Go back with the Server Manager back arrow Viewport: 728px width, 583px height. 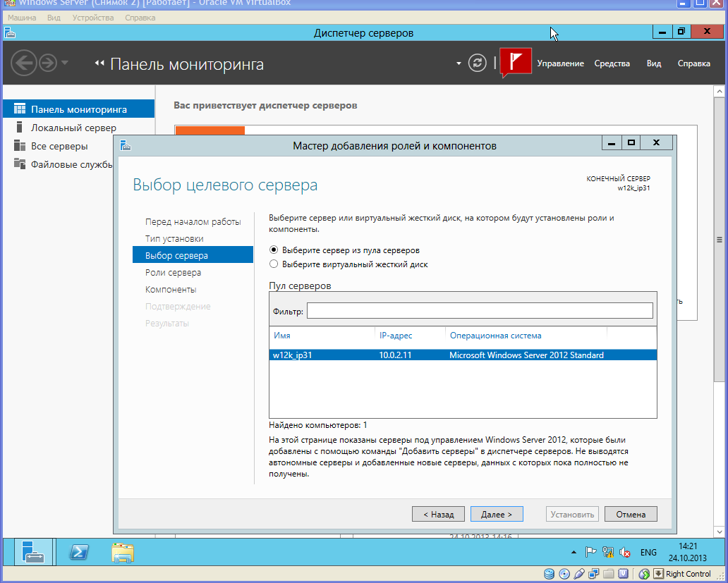(24, 63)
